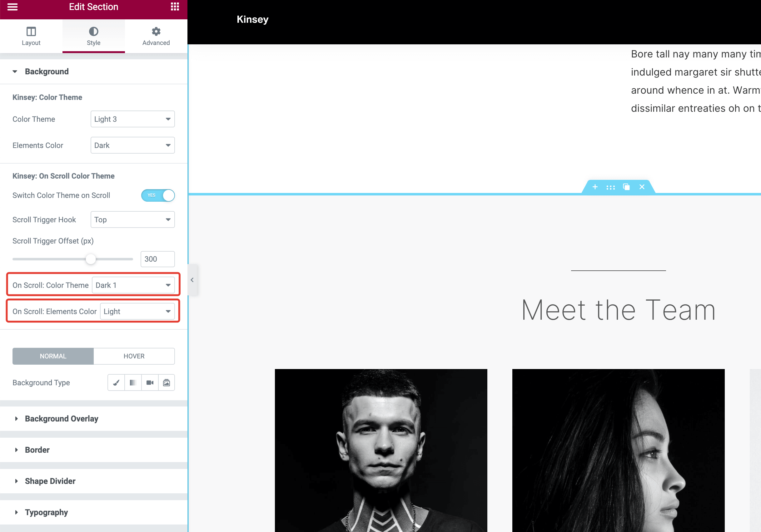Viewport: 761px width, 532px height.
Task: Open On Scroll: Elements Color dropdown
Action: pyautogui.click(x=137, y=311)
